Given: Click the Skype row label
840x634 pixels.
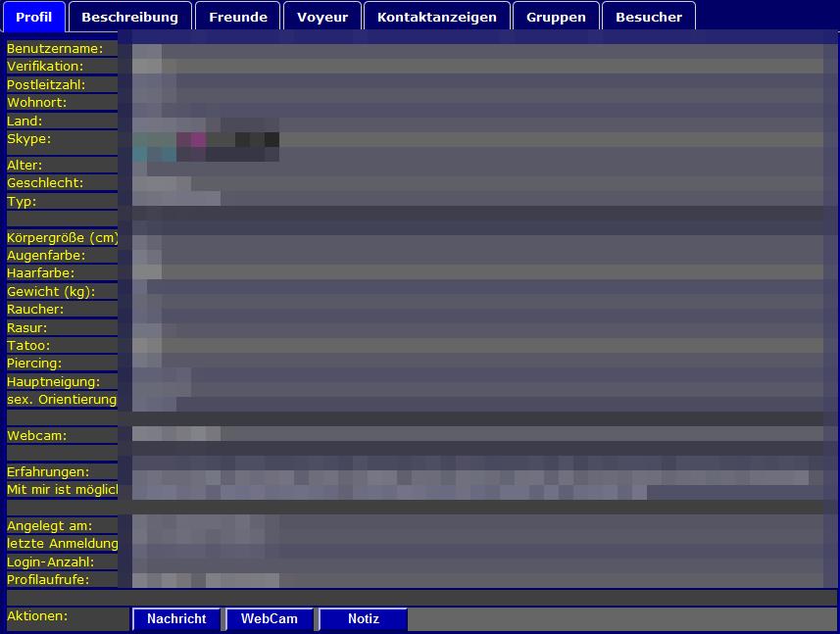Looking at the screenshot, I should point(29,139).
